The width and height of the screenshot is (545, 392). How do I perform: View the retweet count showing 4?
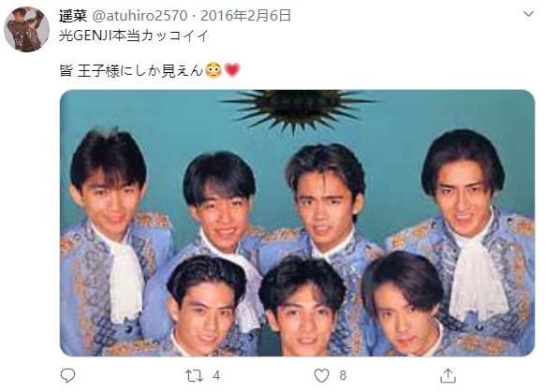tap(216, 376)
